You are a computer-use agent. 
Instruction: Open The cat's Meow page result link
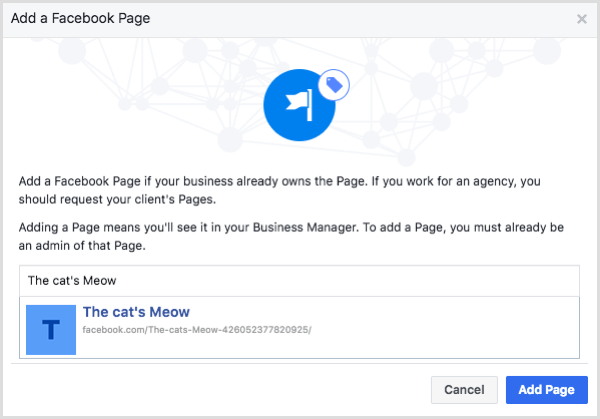pos(136,312)
